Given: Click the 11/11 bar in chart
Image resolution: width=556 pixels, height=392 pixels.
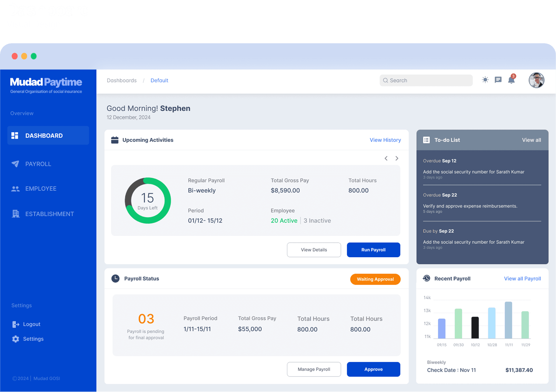Looking at the screenshot, I should pos(508,320).
